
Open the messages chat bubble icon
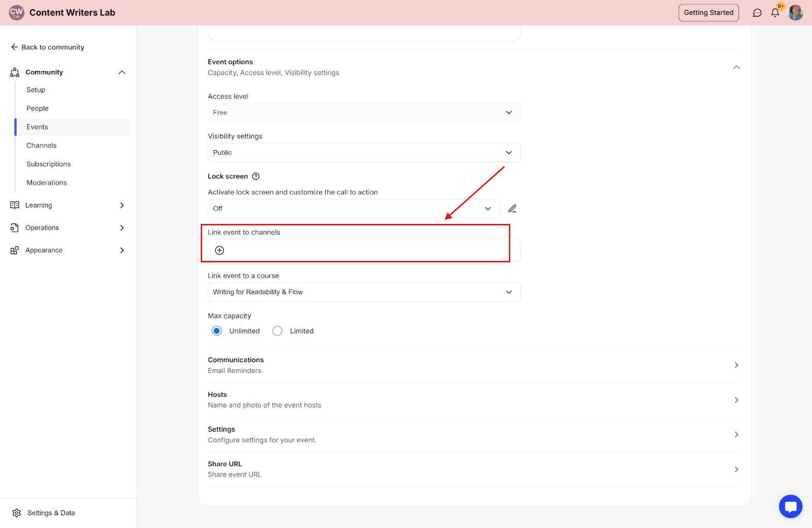click(757, 13)
